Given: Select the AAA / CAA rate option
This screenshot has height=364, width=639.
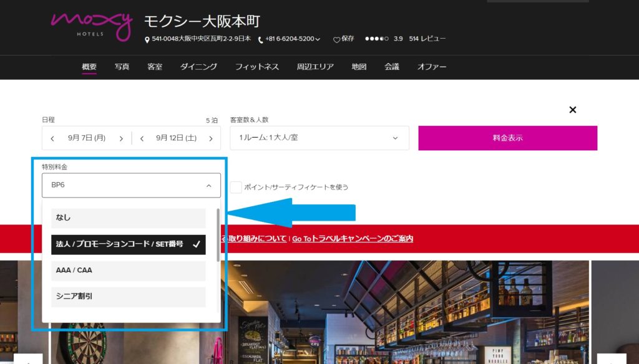Looking at the screenshot, I should pyautogui.click(x=128, y=271).
